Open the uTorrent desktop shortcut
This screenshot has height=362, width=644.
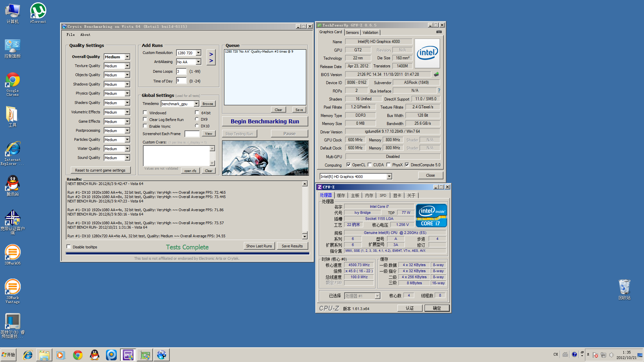coord(38,13)
